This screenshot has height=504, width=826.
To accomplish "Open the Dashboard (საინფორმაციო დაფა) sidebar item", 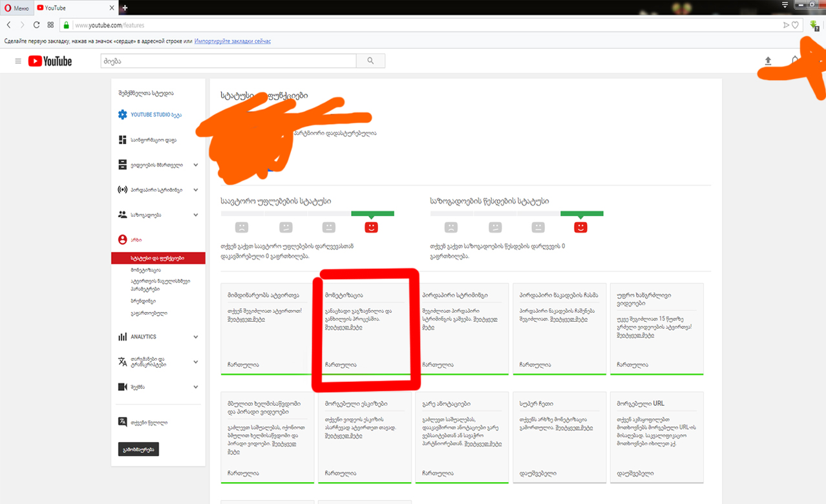I will pyautogui.click(x=147, y=140).
